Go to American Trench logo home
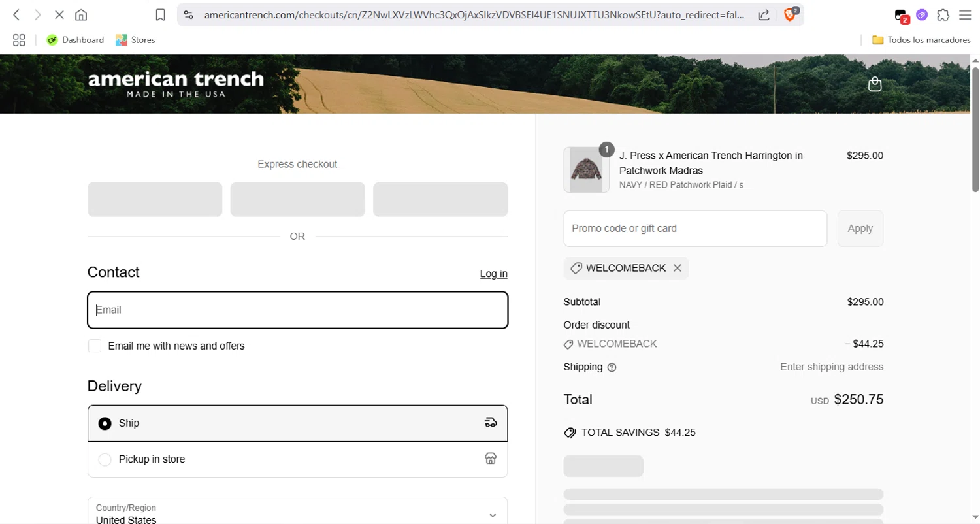This screenshot has width=980, height=524. click(x=176, y=84)
